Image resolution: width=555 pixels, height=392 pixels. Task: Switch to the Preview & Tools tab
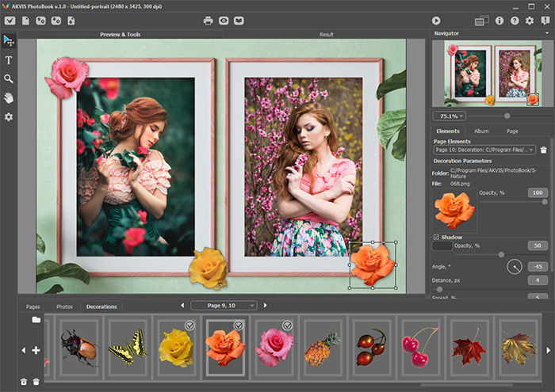120,34
